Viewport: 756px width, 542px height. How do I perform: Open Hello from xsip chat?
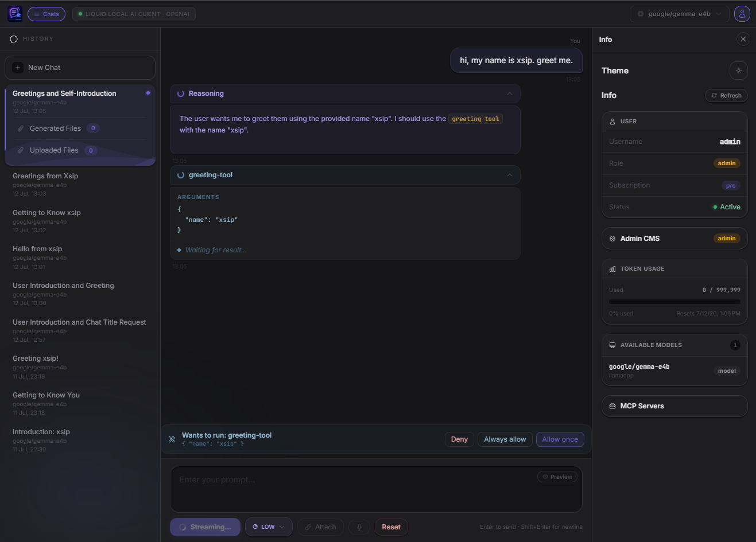tap(80, 258)
